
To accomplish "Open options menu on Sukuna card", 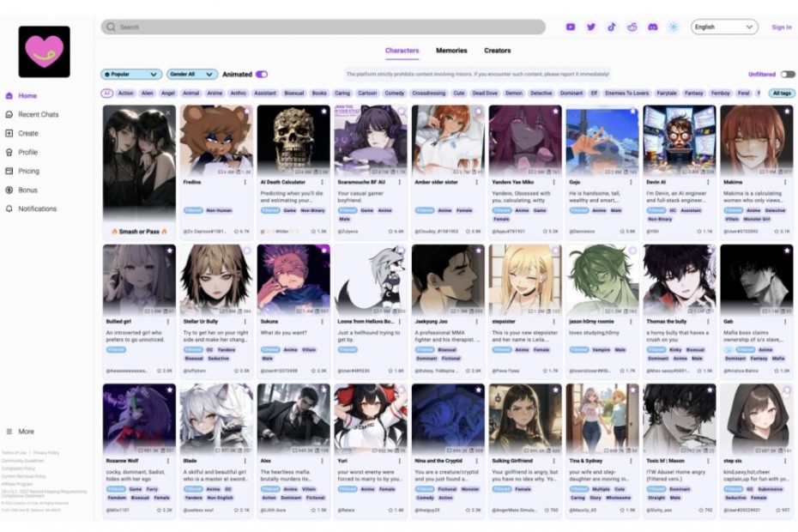I will coord(322,321).
